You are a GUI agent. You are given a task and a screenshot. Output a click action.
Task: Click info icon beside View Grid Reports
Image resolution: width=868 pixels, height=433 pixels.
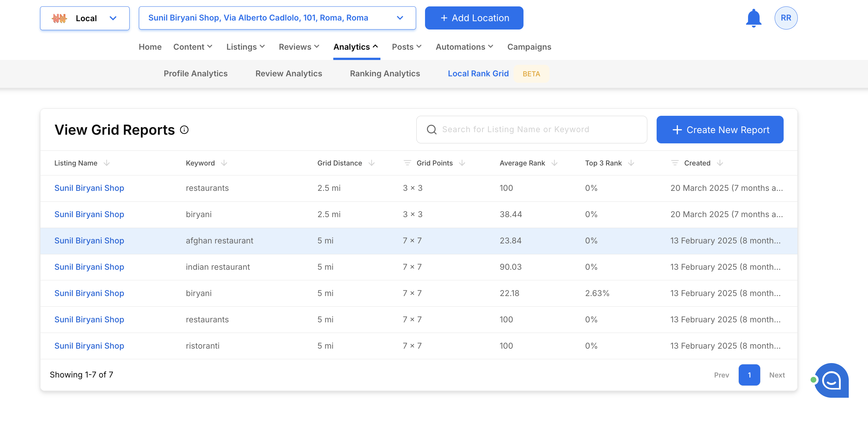coord(184,130)
